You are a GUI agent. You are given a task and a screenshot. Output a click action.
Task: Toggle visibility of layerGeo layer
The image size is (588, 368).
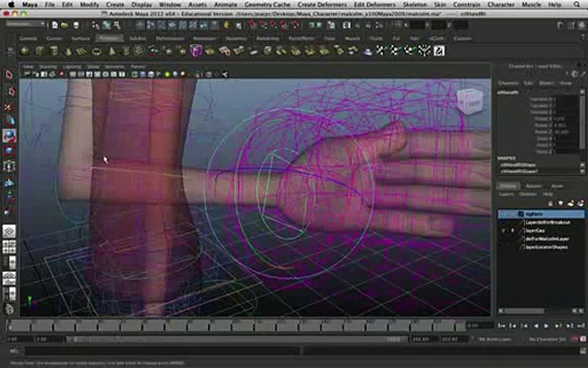pyautogui.click(x=503, y=231)
